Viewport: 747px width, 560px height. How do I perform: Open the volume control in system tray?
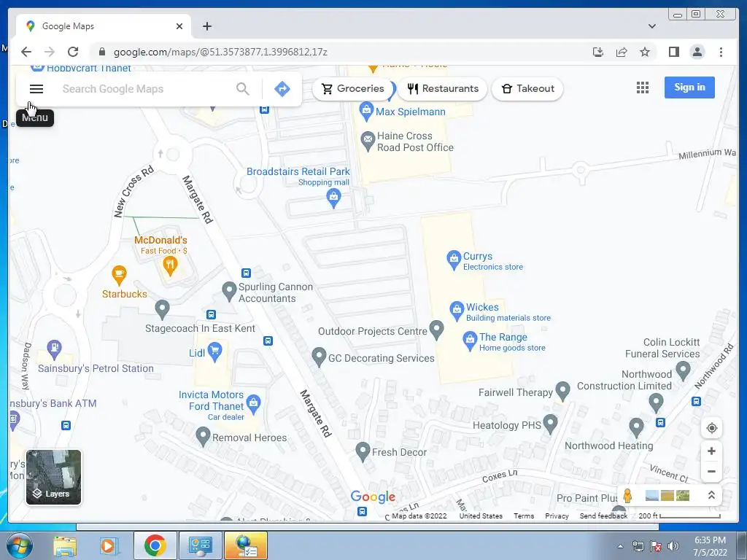coord(673,546)
